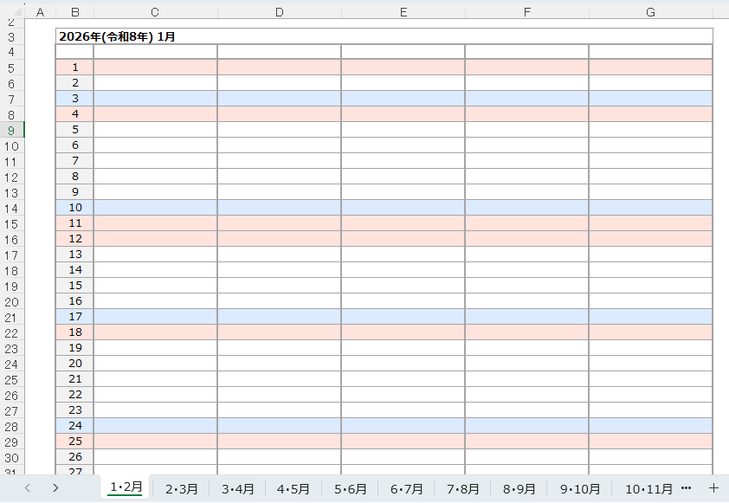Screen dimensions: 729x503
Task: Click the 2026年(令和8年) 1月 title cell
Action: click(x=120, y=36)
